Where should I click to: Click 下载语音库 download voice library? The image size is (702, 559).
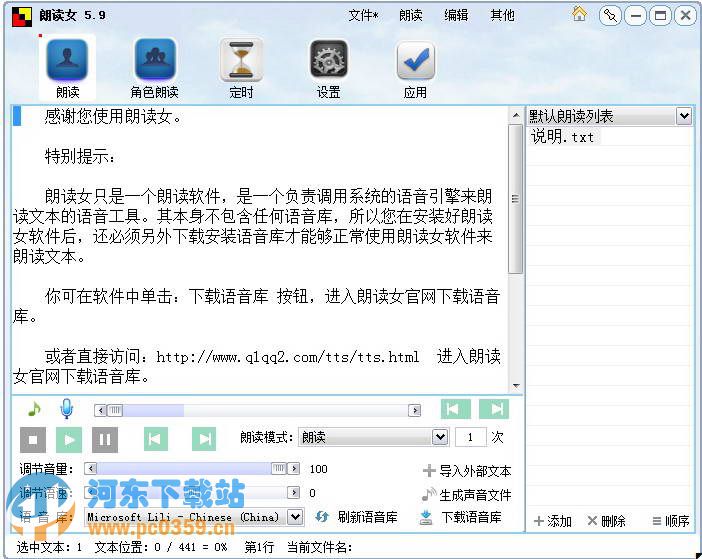click(x=461, y=517)
